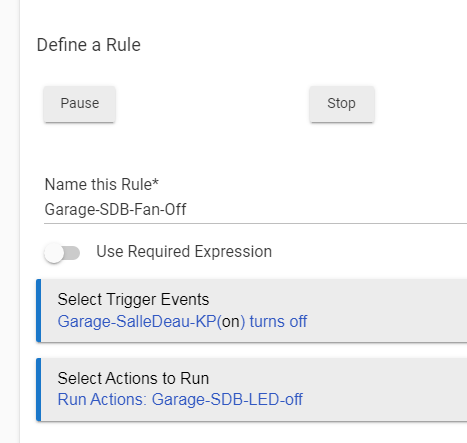Click the Use Required Expression label text
The width and height of the screenshot is (467, 443).
184,251
